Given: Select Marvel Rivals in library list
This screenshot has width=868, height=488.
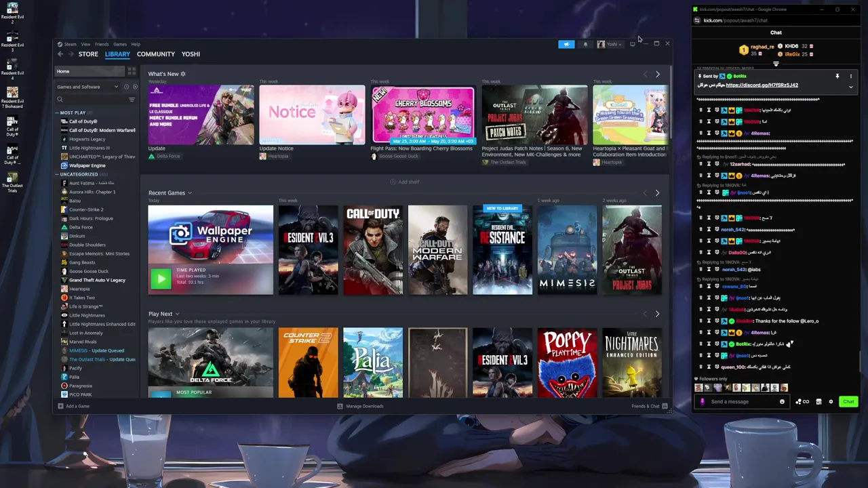Looking at the screenshot, I should tap(83, 342).
